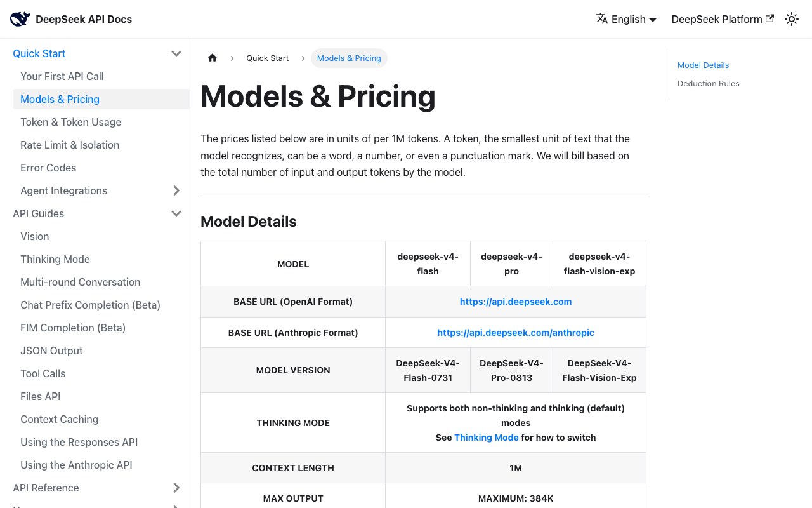Open the Agent Integrations item
The height and width of the screenshot is (508, 812).
click(x=64, y=190)
